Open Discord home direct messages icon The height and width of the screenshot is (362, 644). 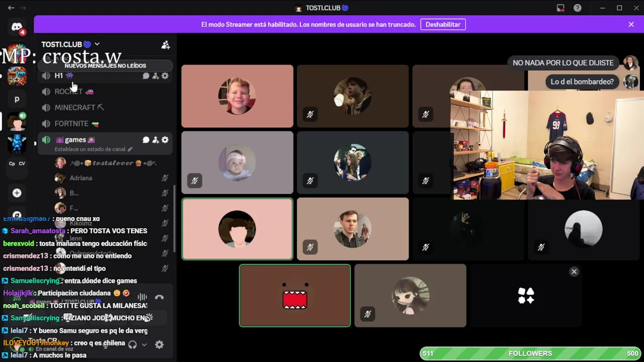point(17,28)
